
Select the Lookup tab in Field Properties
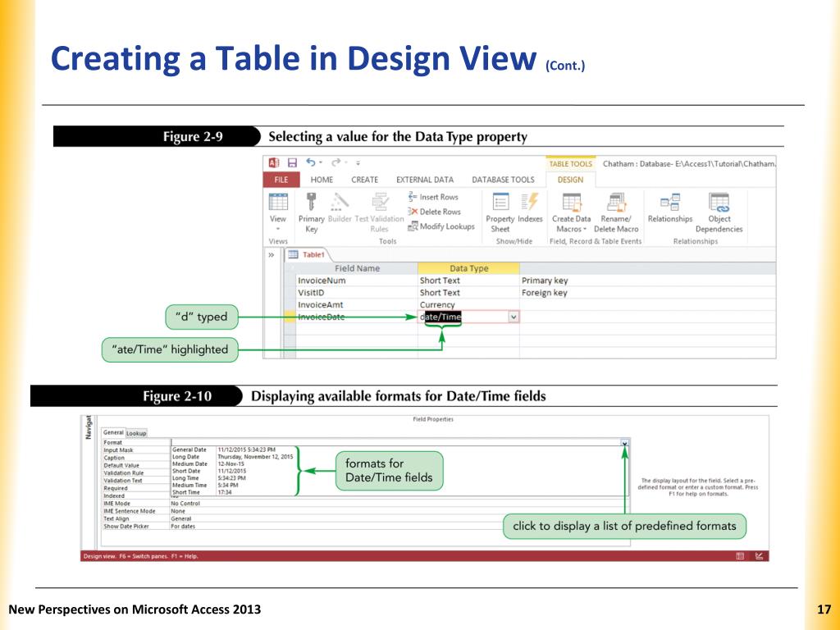(x=136, y=433)
